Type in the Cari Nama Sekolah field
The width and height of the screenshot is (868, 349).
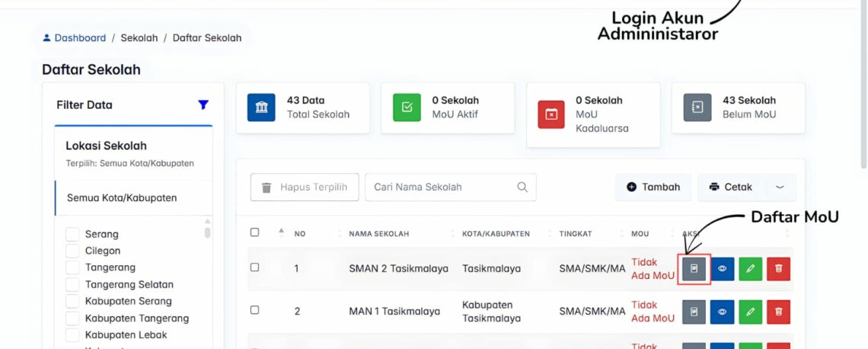coord(438,187)
